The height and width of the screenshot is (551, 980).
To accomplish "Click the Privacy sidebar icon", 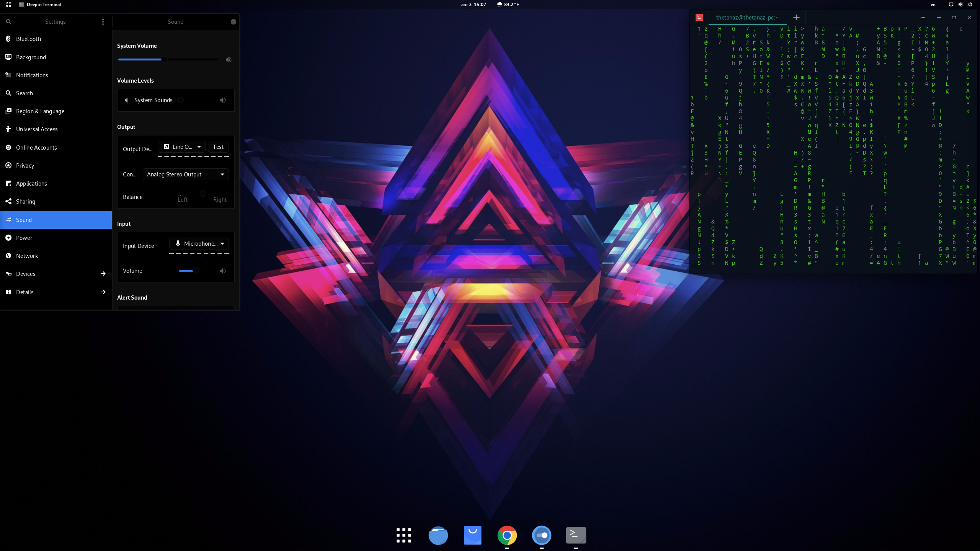I will pos(8,165).
